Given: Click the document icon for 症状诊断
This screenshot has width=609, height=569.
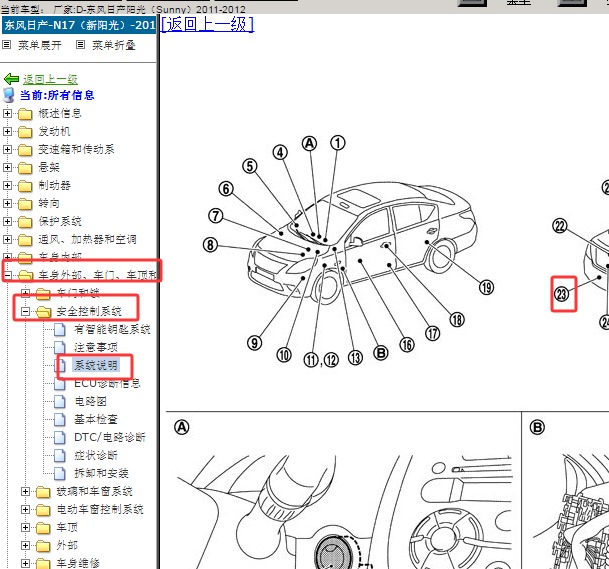Looking at the screenshot, I should point(59,455).
